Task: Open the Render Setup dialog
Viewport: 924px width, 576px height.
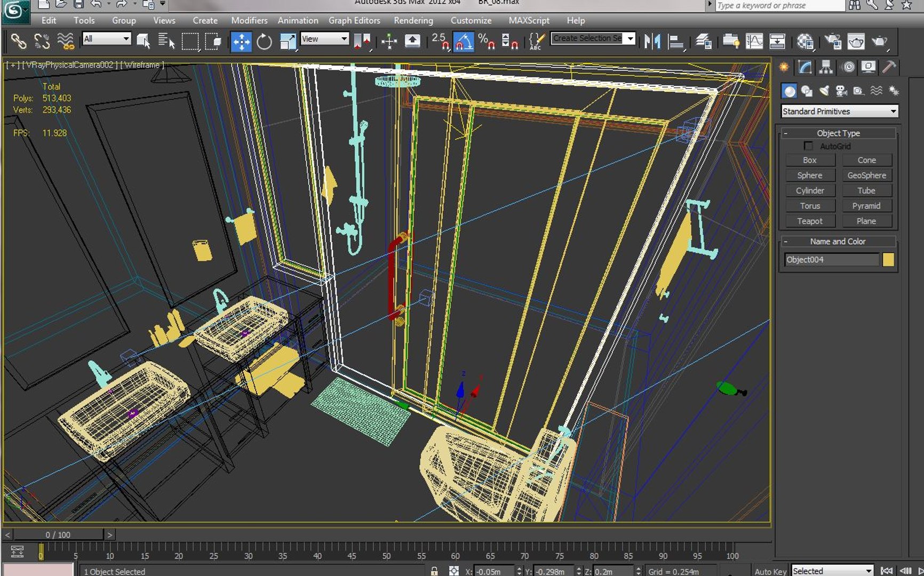Action: (832, 41)
